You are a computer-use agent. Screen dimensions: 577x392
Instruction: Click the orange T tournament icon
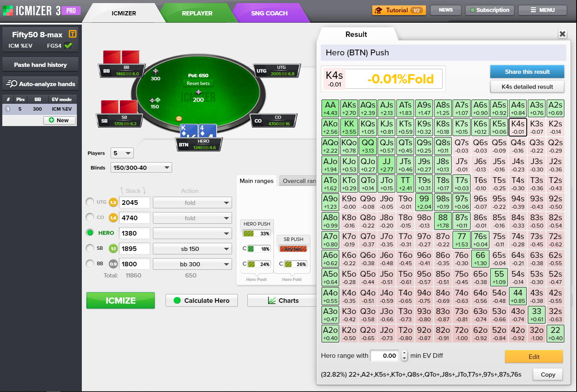coord(72,34)
